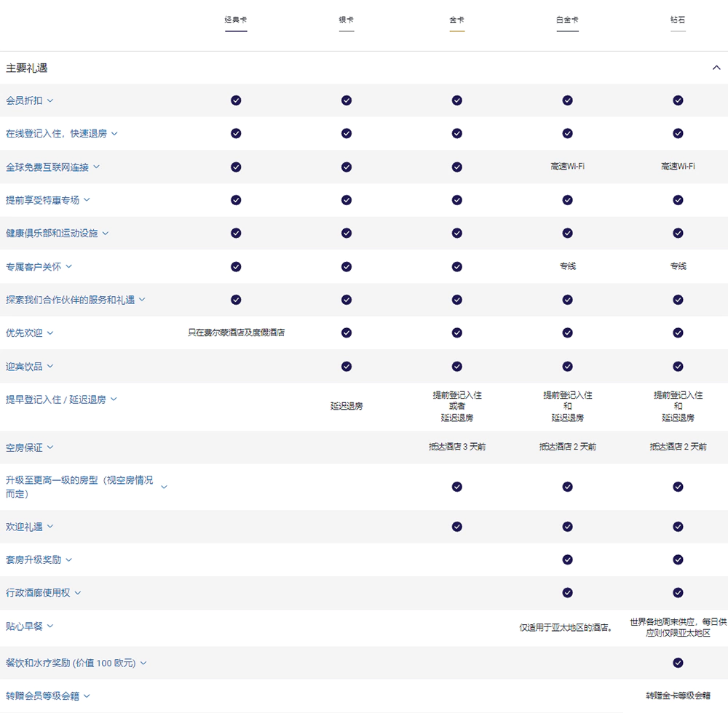The image size is (728, 713).
Task: Open details for 迎宾饮品 benefit
Action: 50,367
